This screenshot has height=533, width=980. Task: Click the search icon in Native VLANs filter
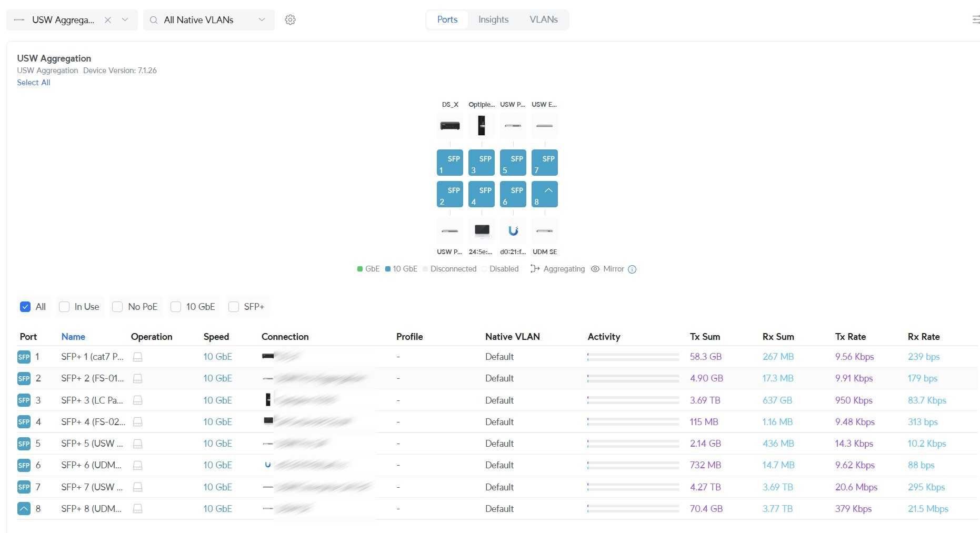[154, 20]
